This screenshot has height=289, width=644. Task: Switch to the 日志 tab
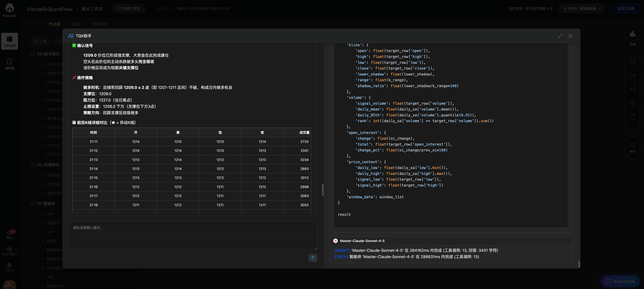click(x=76, y=24)
